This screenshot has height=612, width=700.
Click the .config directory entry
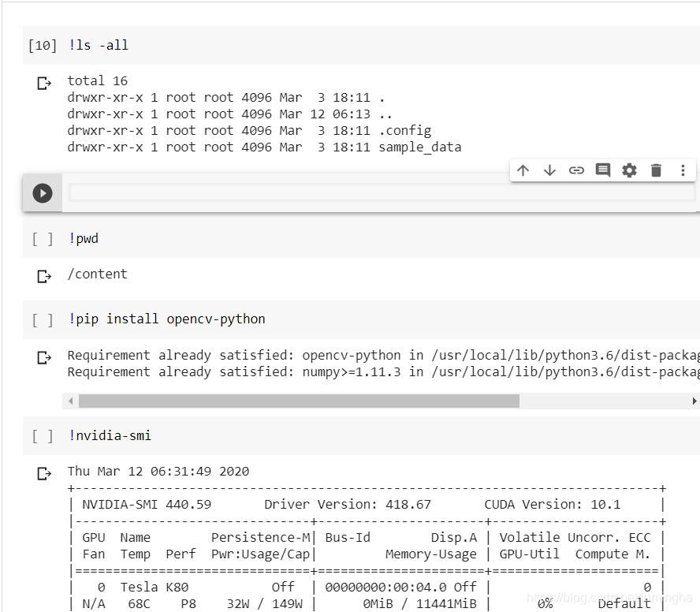[405, 130]
